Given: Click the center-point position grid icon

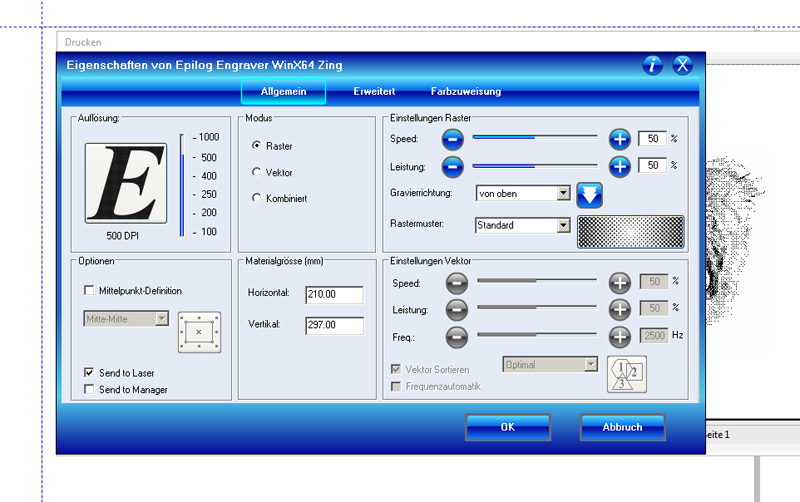Looking at the screenshot, I should pos(198,331).
